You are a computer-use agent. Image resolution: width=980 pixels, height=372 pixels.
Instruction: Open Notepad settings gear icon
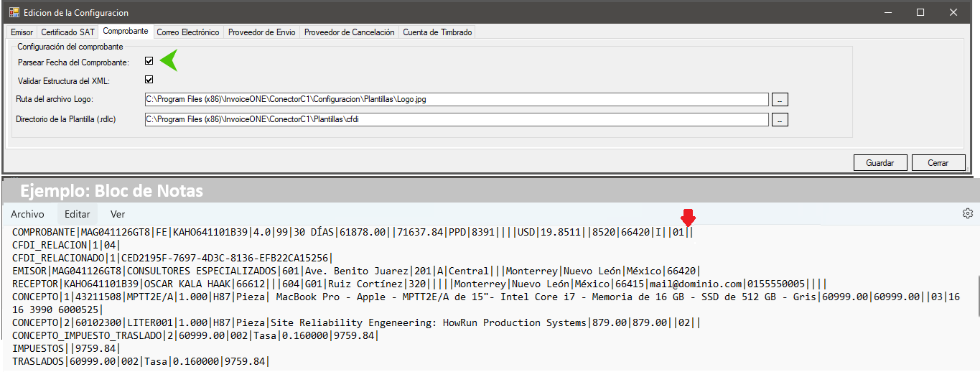pyautogui.click(x=967, y=213)
